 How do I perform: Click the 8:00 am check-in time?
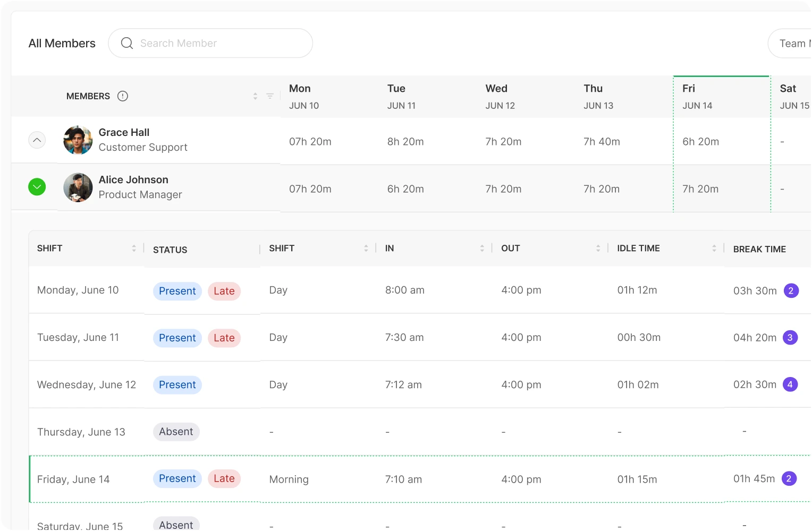(405, 290)
